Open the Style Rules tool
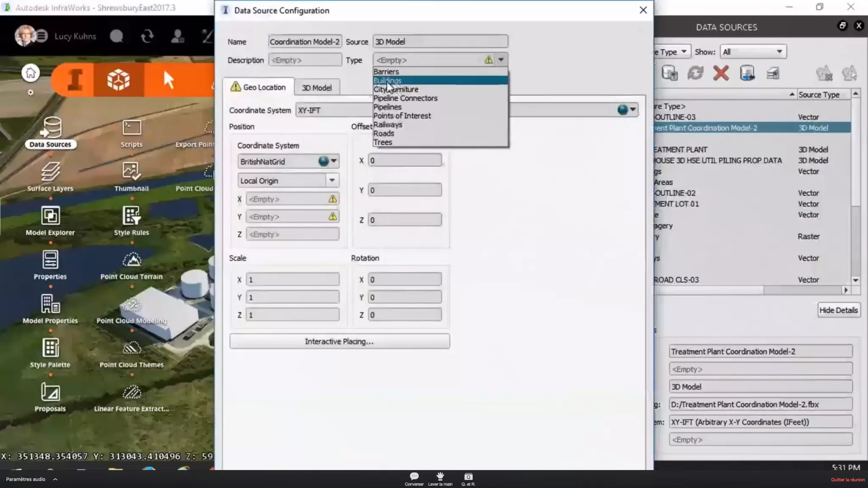Viewport: 868px width, 488px height. [x=131, y=216]
